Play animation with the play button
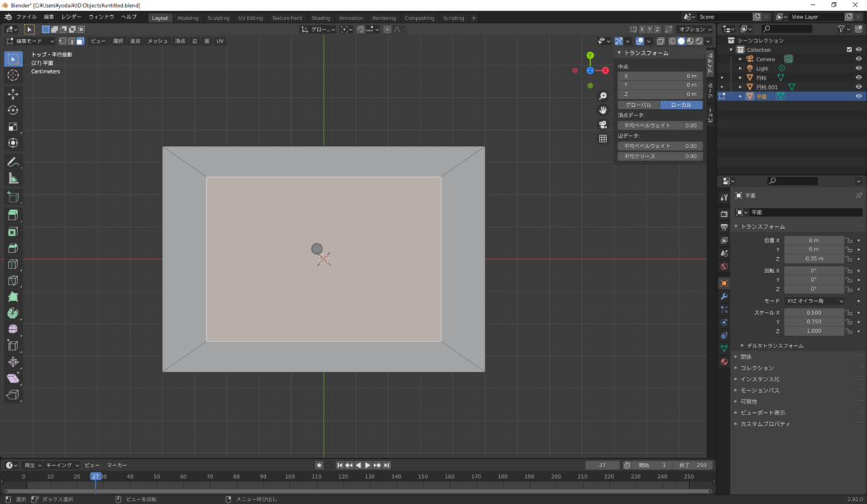The width and height of the screenshot is (867, 504). (368, 465)
